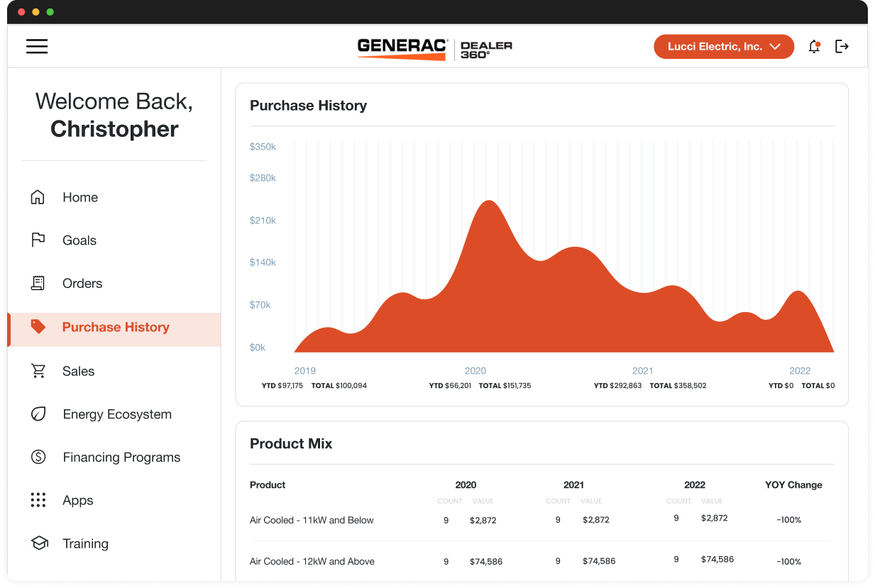This screenshot has height=588, width=875.
Task: Select the Home icon in the sidebar
Action: click(x=38, y=197)
